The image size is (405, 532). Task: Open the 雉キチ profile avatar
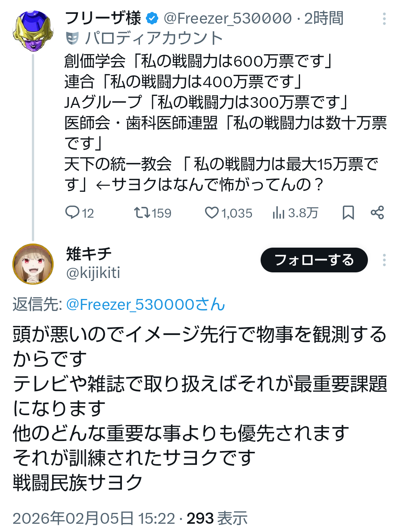click(33, 264)
